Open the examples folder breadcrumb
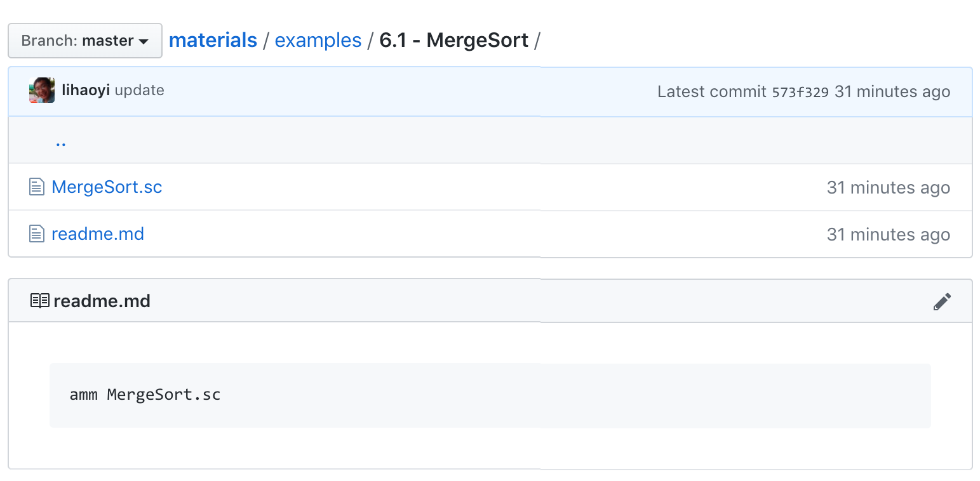980x481 pixels. tap(318, 40)
